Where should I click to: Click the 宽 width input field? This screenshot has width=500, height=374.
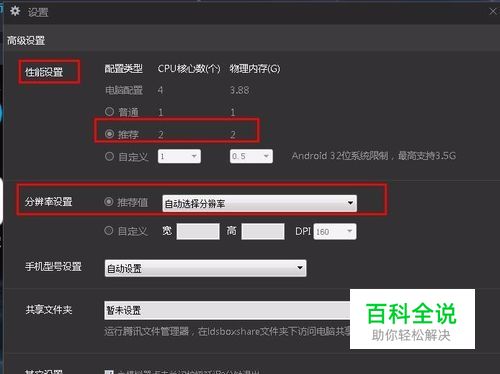tap(198, 231)
